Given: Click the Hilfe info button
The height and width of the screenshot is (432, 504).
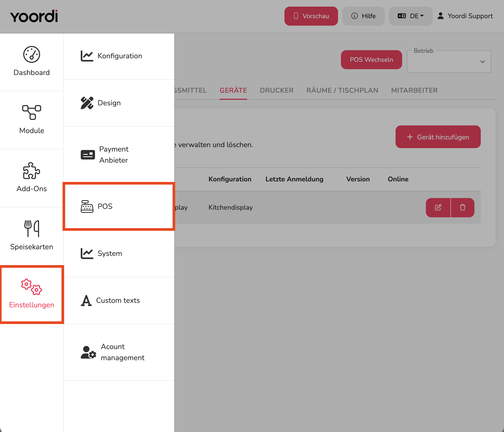Looking at the screenshot, I should pos(363,16).
